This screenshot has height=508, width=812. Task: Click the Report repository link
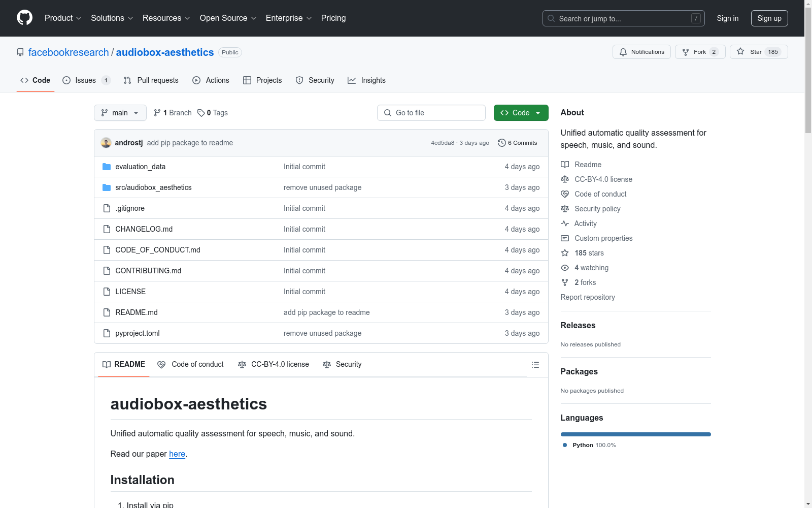pyautogui.click(x=588, y=297)
